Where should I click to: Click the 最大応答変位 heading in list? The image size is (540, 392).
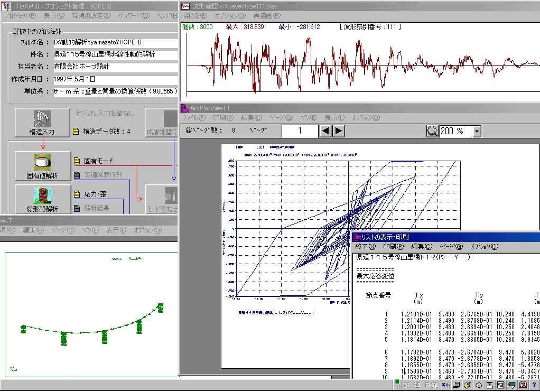pyautogui.click(x=375, y=276)
